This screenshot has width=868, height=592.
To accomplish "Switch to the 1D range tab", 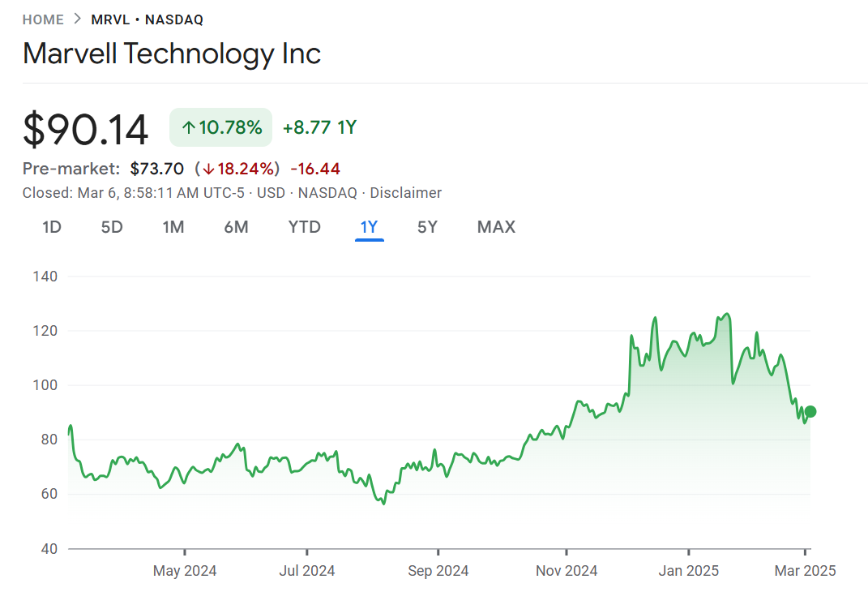I will point(52,227).
